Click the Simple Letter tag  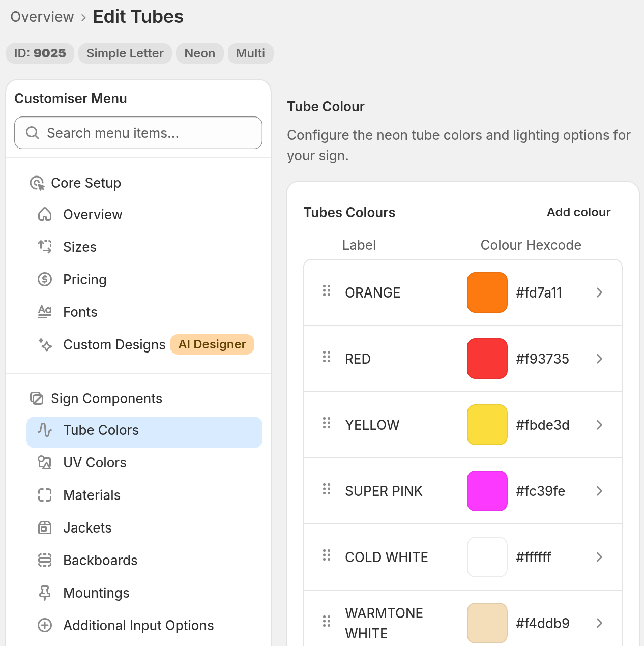tap(125, 53)
